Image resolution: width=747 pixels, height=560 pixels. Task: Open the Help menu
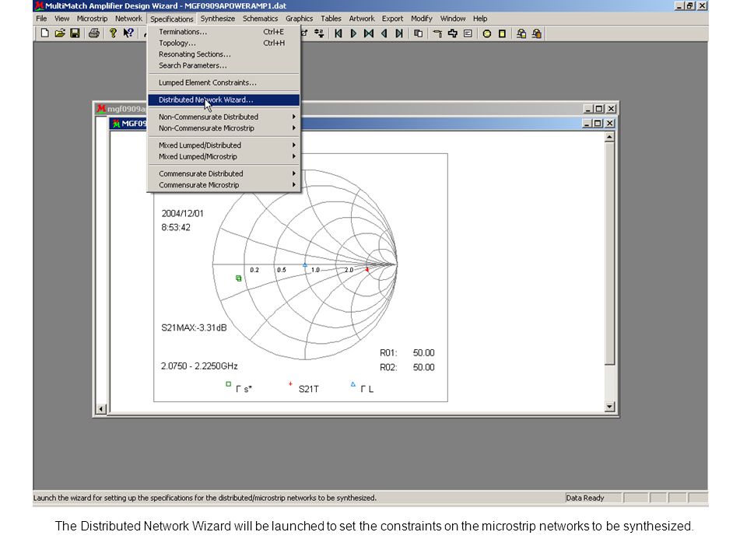(x=480, y=19)
